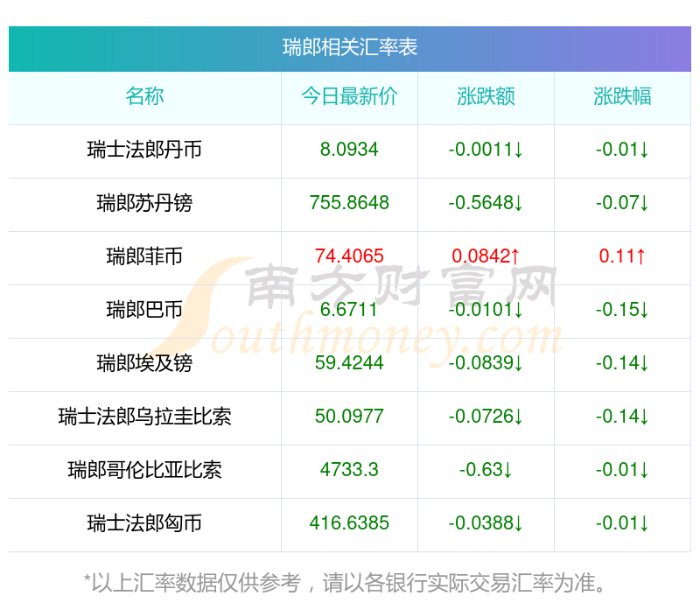Click the 涨跌额 column header
This screenshot has height=610, width=700.
pos(486,96)
